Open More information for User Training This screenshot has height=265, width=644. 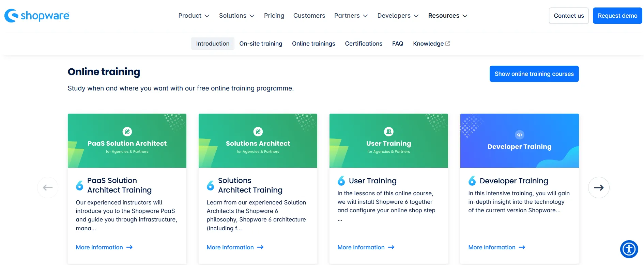point(366,247)
